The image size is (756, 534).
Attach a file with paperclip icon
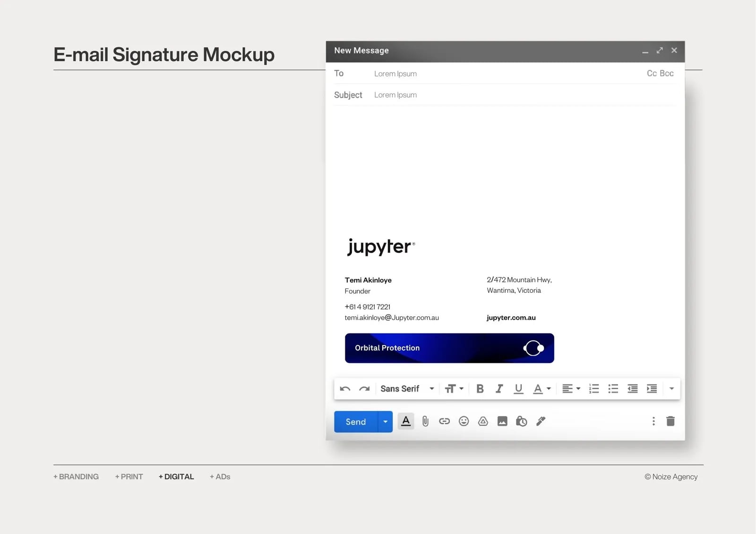(425, 421)
